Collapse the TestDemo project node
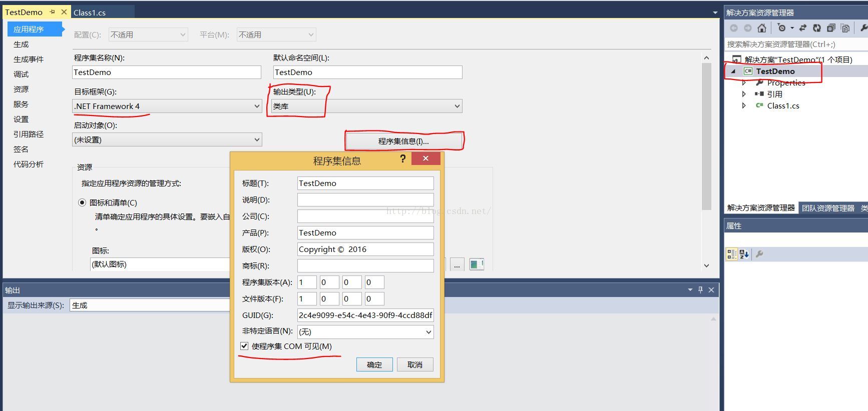Screen dimensions: 868x411 [733, 71]
